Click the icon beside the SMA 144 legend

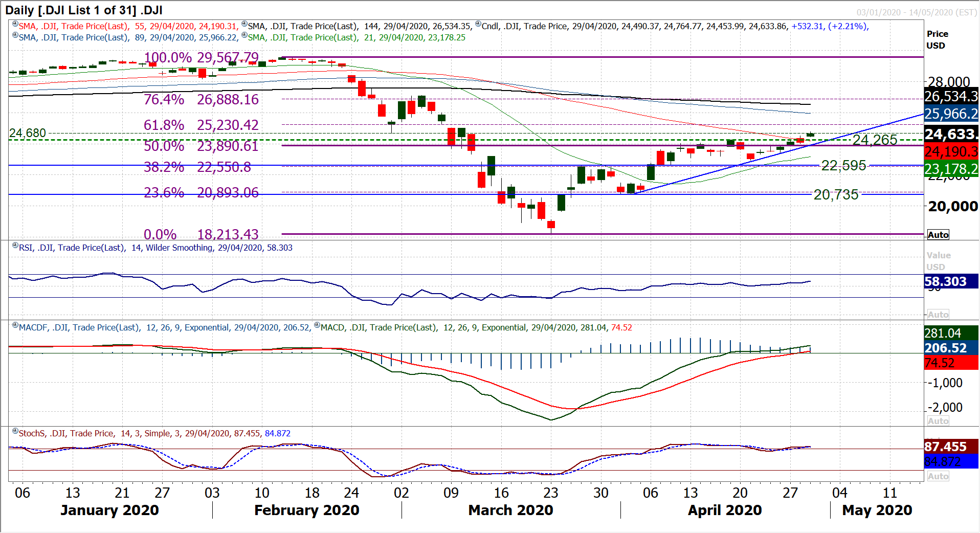(244, 24)
